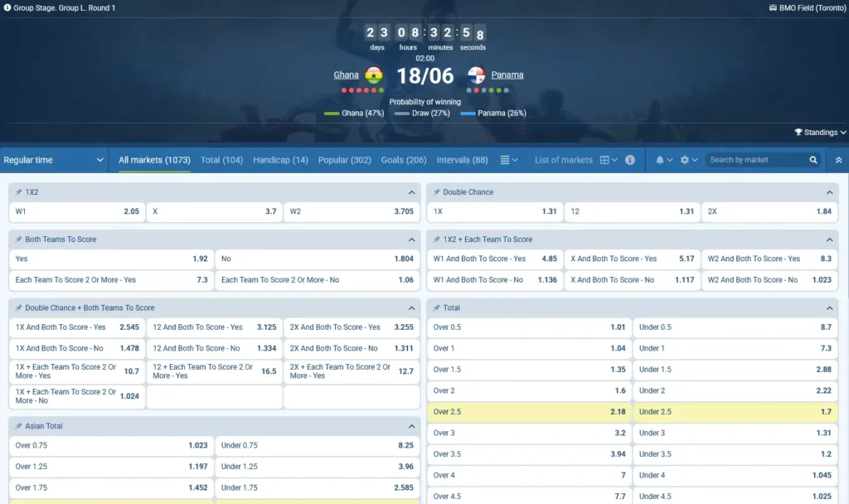Expand the Standings dropdown

820,132
